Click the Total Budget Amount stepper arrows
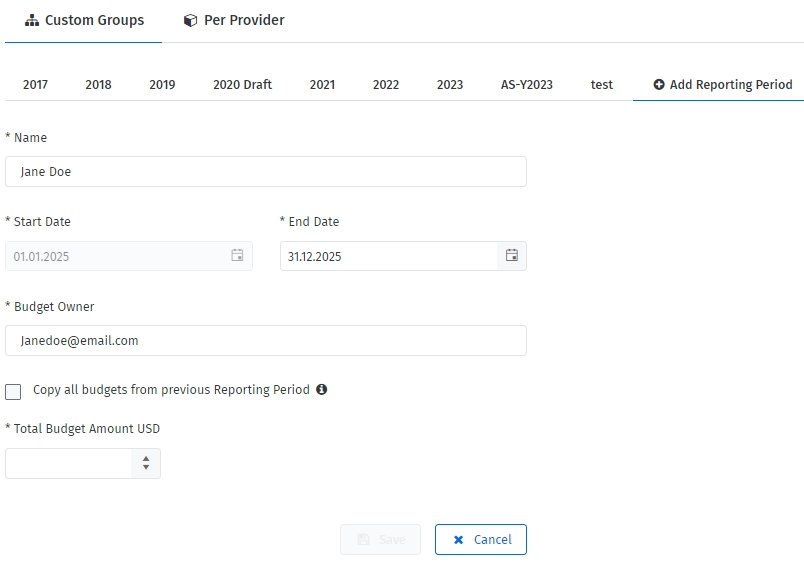804x565 pixels. 146,463
